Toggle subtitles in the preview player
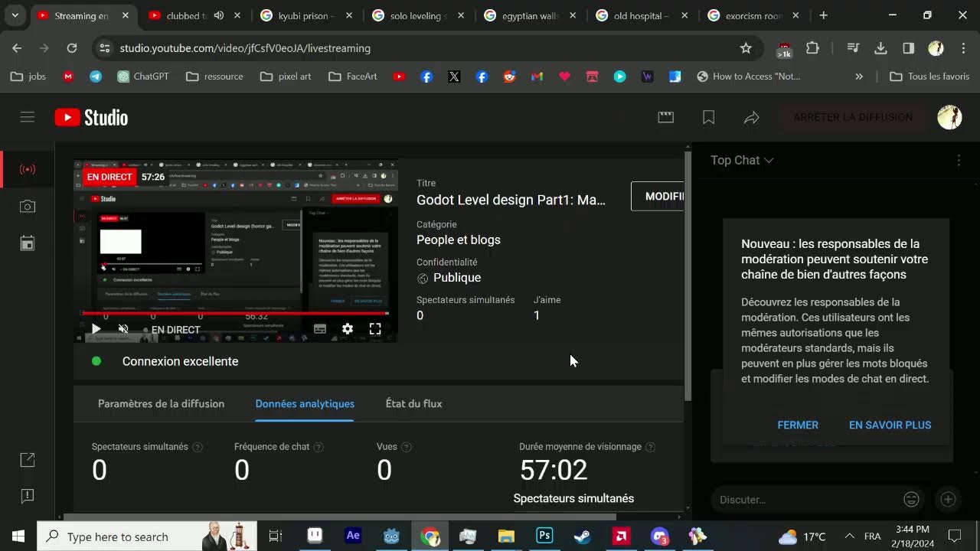This screenshot has width=980, height=551. 320,329
